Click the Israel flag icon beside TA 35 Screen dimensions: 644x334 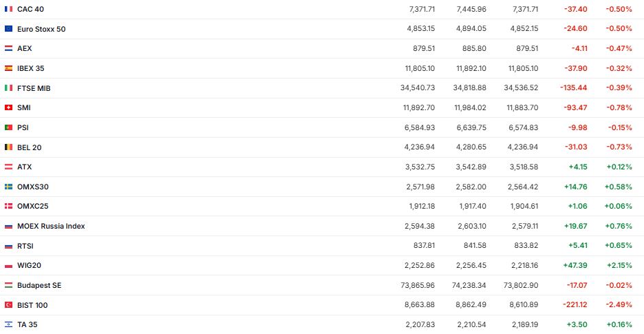point(8,324)
